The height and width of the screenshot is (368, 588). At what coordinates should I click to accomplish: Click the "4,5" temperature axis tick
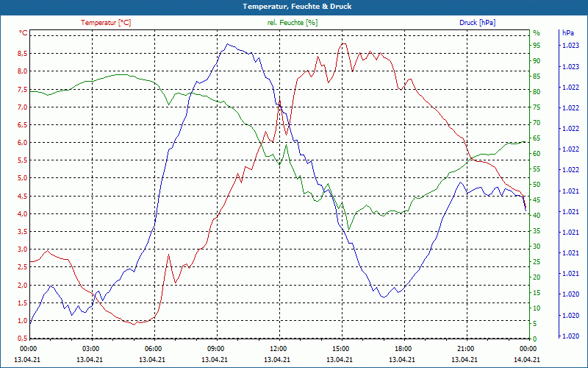pyautogui.click(x=22, y=196)
